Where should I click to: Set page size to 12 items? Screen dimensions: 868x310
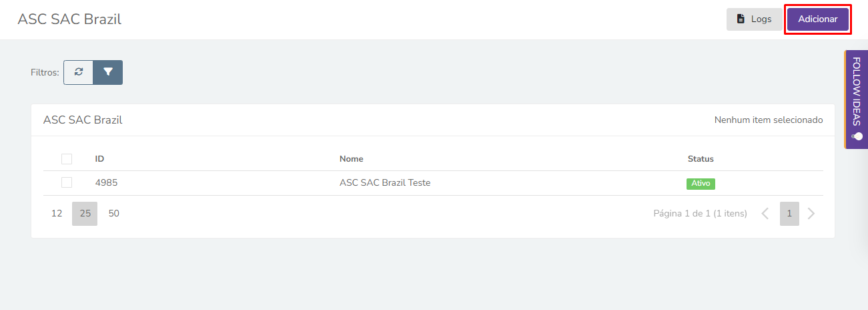tap(57, 214)
